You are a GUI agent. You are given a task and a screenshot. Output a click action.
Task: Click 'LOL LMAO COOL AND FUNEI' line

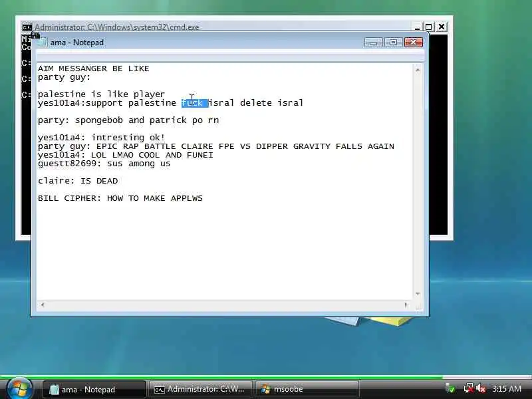(x=126, y=155)
